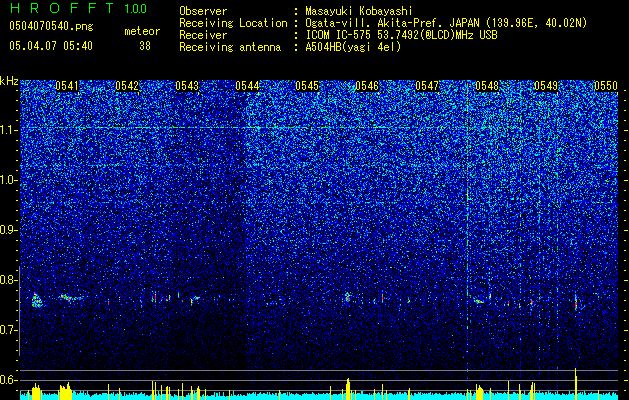Image resolution: width=629 pixels, height=400 pixels.
Task: Click the ICOM IC-575 receiver text
Action: click(401, 35)
